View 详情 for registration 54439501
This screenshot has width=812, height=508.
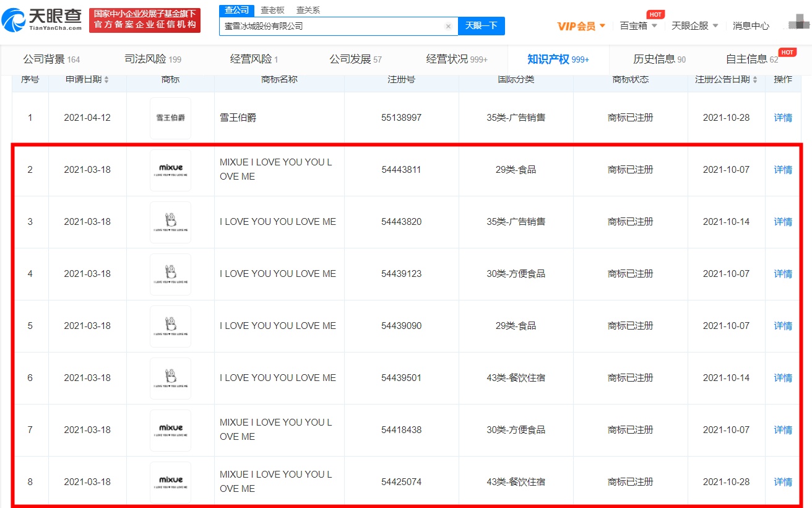point(783,378)
